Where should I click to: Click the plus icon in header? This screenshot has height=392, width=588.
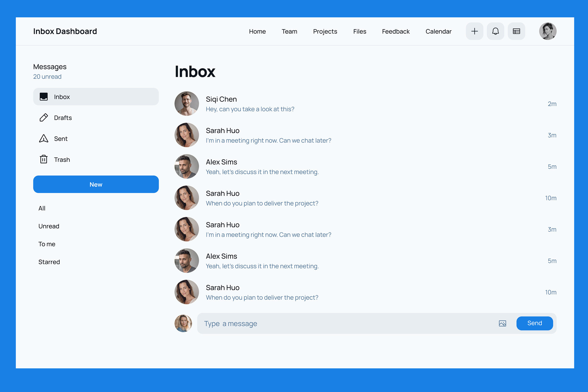[x=474, y=31]
